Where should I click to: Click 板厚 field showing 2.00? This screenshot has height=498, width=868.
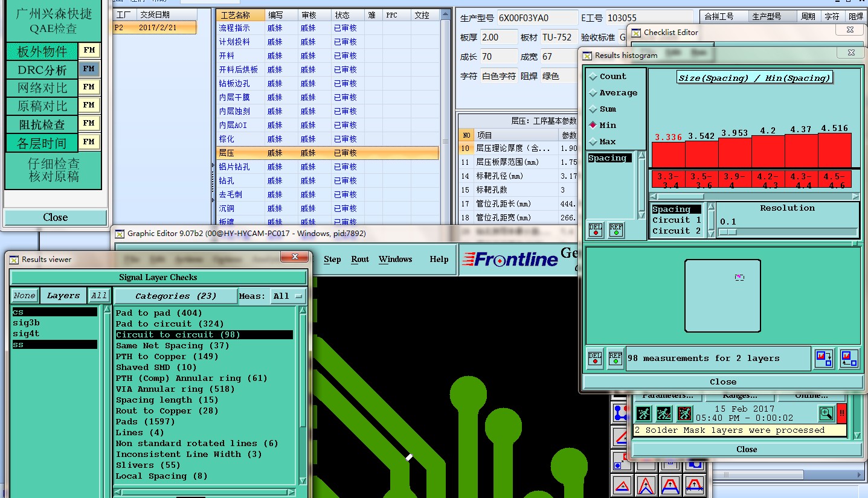(499, 37)
